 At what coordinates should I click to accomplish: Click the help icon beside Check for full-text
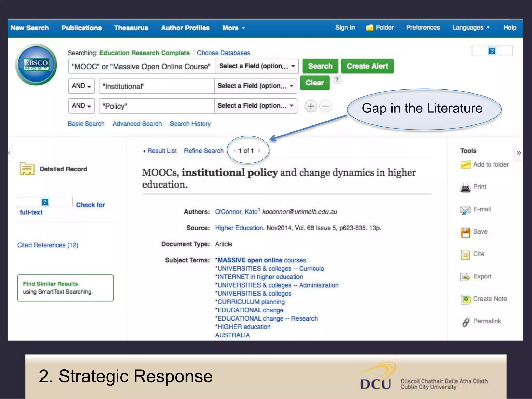point(45,202)
